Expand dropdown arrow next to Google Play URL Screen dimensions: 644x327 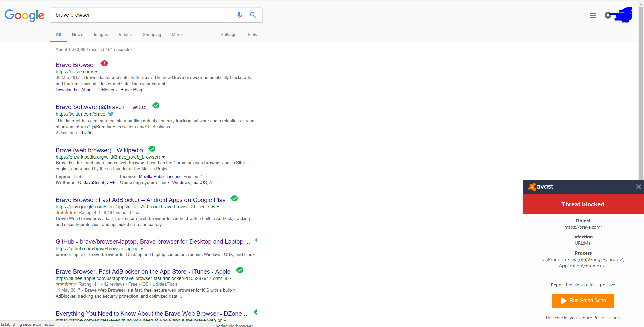[x=218, y=207]
